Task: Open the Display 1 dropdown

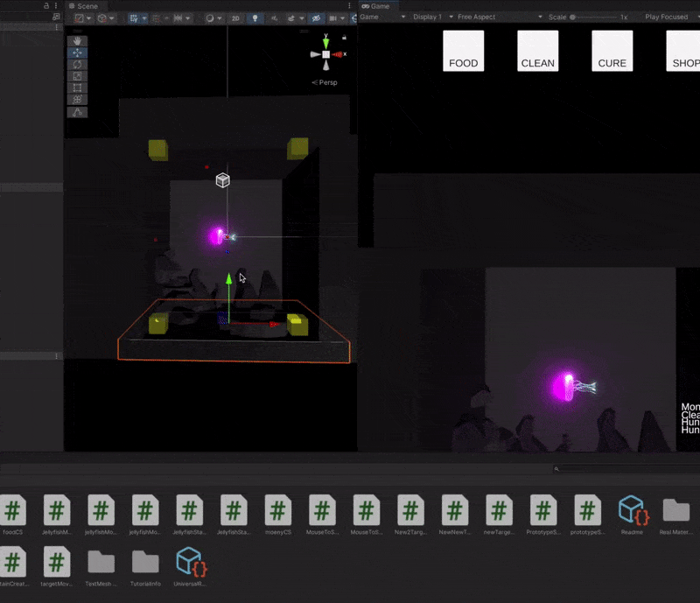Action: (429, 16)
